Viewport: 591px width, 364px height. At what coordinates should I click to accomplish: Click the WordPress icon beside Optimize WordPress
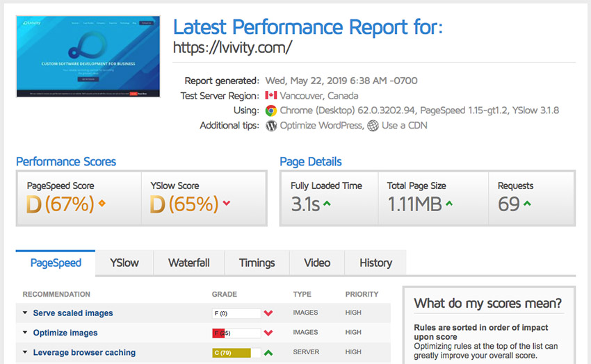[x=271, y=126]
